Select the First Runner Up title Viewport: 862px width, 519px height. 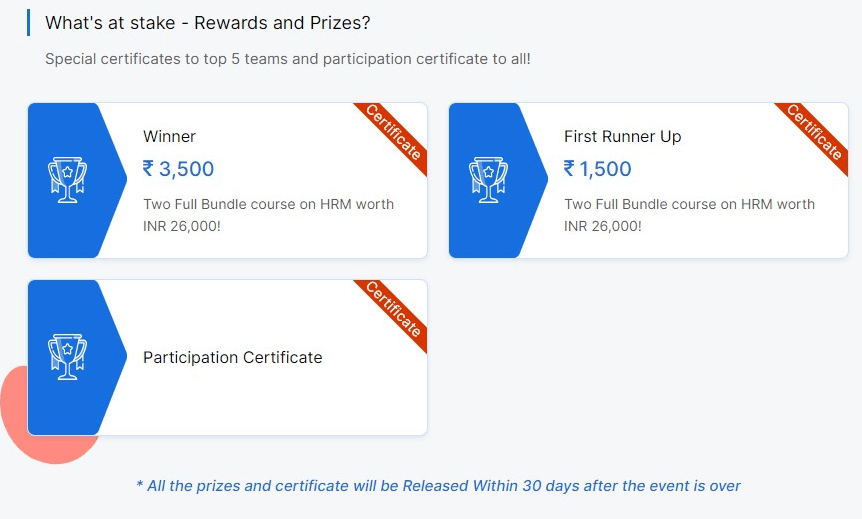pos(622,136)
